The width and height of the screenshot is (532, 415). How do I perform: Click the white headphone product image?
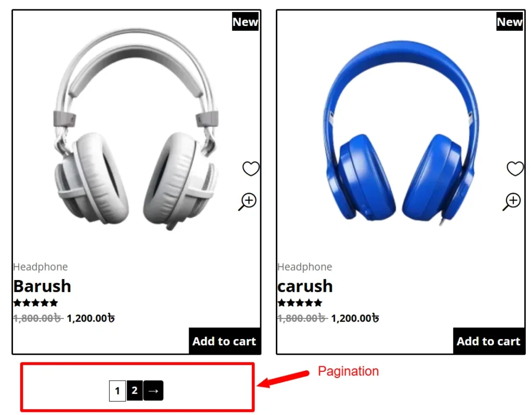pos(137,129)
